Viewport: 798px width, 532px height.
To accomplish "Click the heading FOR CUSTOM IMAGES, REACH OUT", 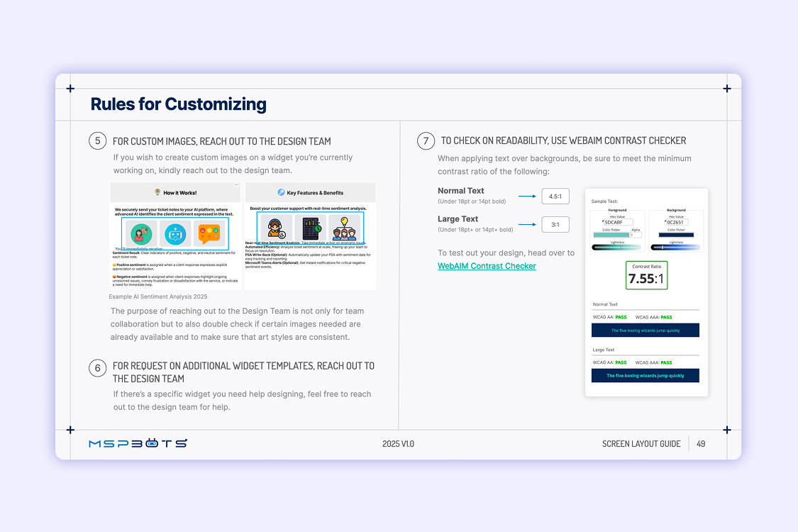I will [221, 142].
